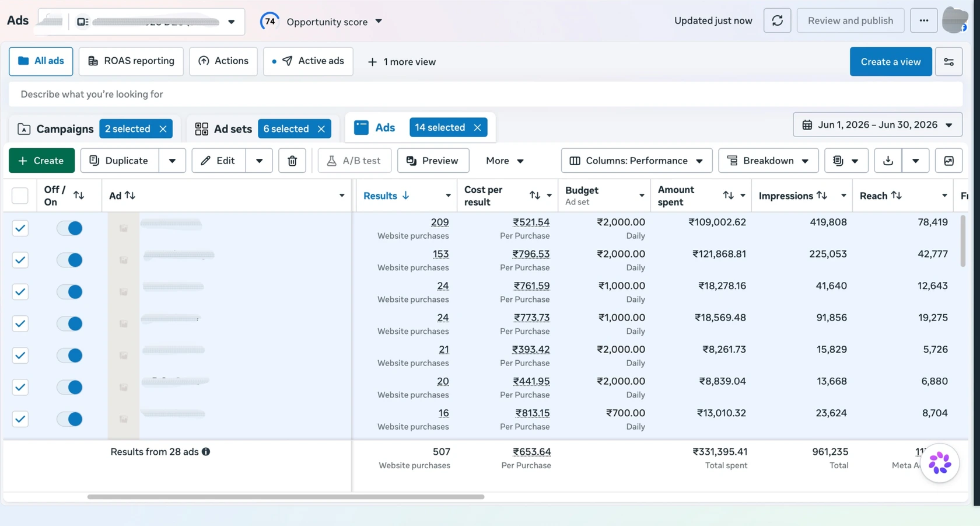
Task: Sort by Results column header
Action: [x=386, y=196]
